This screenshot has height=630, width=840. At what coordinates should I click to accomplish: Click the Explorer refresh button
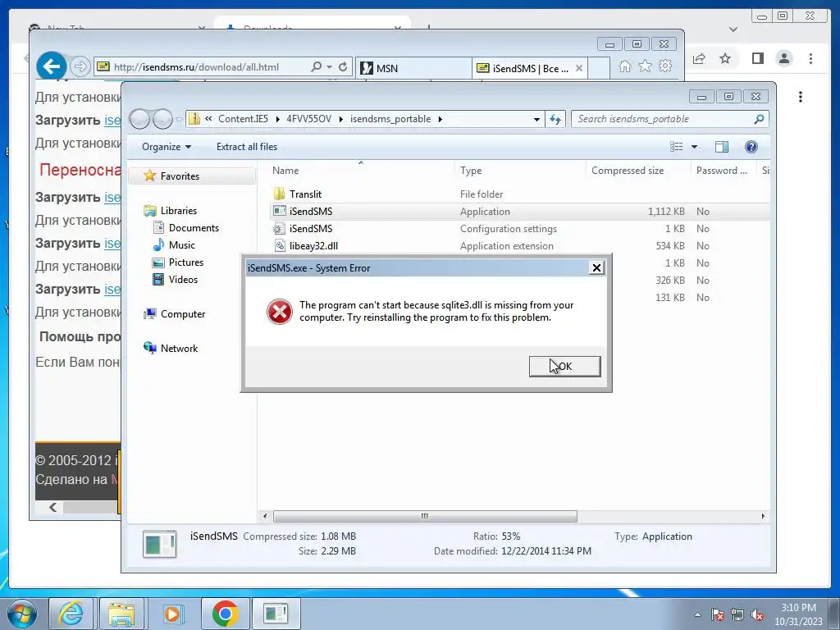point(555,119)
